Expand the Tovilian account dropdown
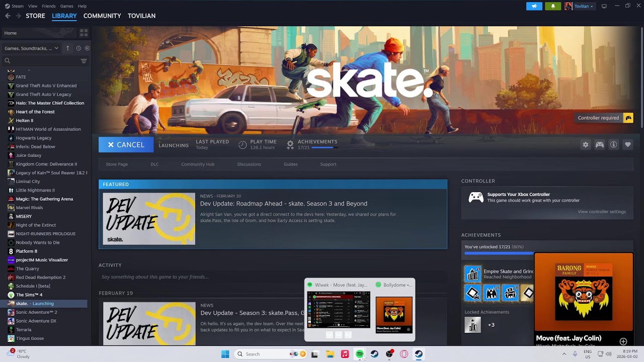The height and width of the screenshot is (362, 644). click(x=579, y=6)
